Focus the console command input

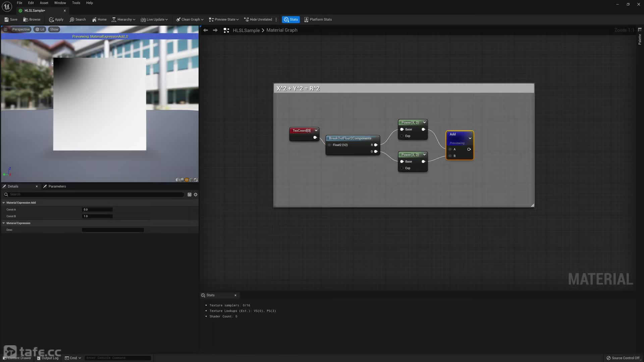point(117,358)
